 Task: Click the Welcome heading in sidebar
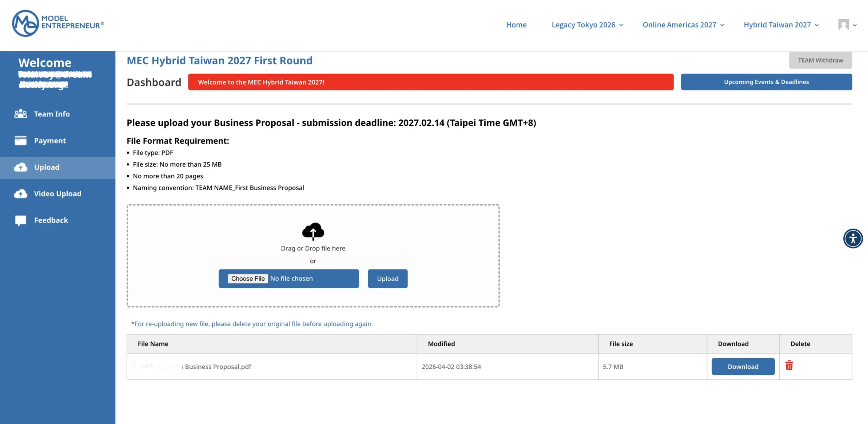[45, 62]
